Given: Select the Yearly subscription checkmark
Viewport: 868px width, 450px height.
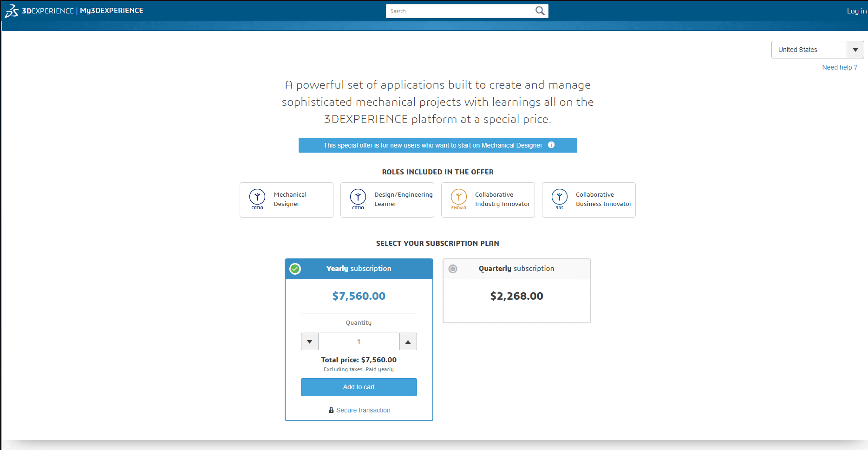Looking at the screenshot, I should click(295, 269).
